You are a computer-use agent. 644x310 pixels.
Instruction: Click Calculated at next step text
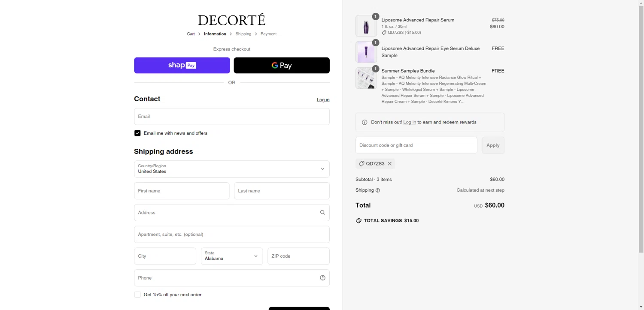[x=480, y=190]
